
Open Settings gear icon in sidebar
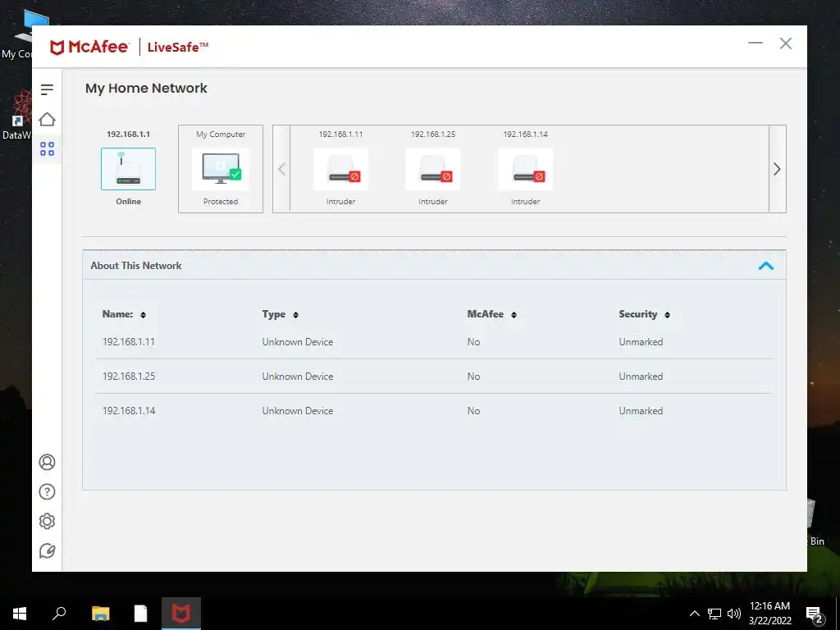[47, 521]
